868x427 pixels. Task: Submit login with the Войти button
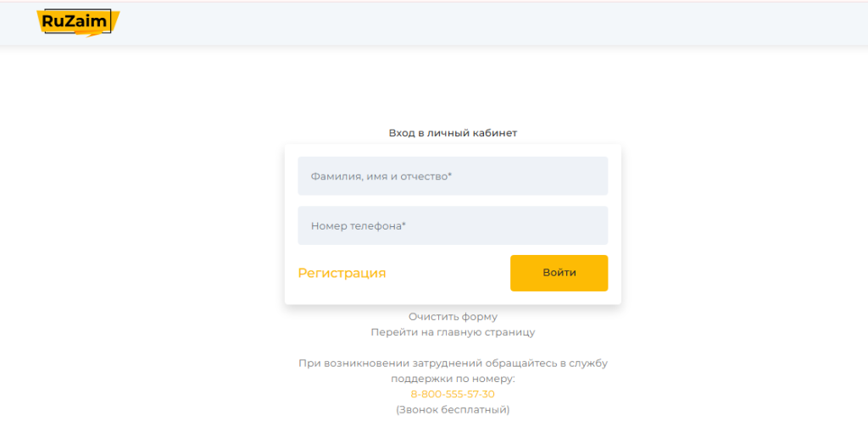point(559,273)
